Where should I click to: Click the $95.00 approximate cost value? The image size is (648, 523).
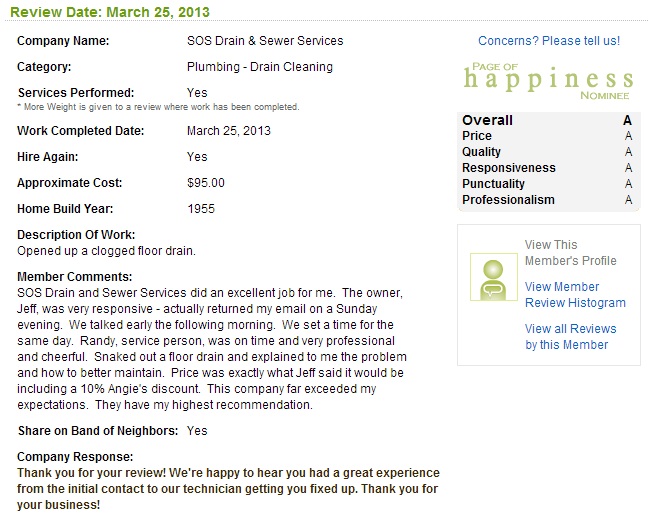tap(206, 183)
